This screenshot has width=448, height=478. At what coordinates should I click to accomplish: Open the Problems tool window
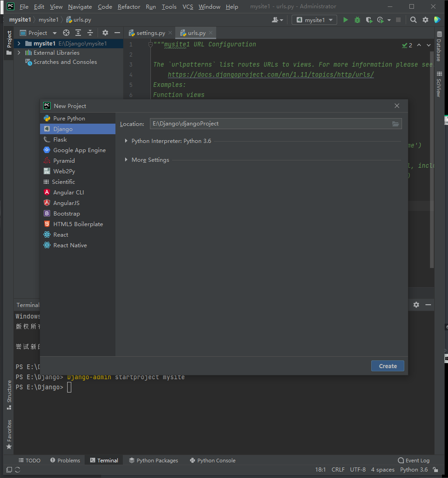(x=65, y=461)
